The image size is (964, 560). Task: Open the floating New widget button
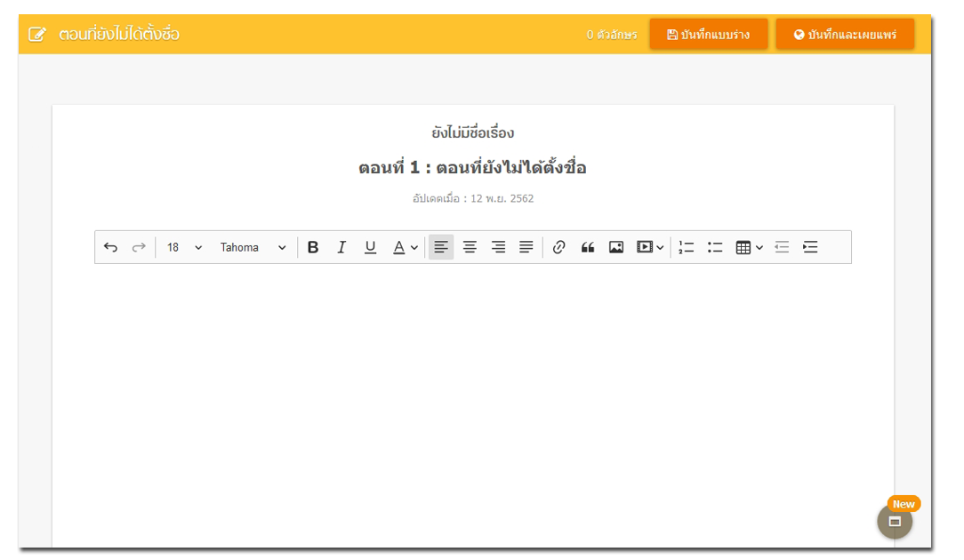895,521
